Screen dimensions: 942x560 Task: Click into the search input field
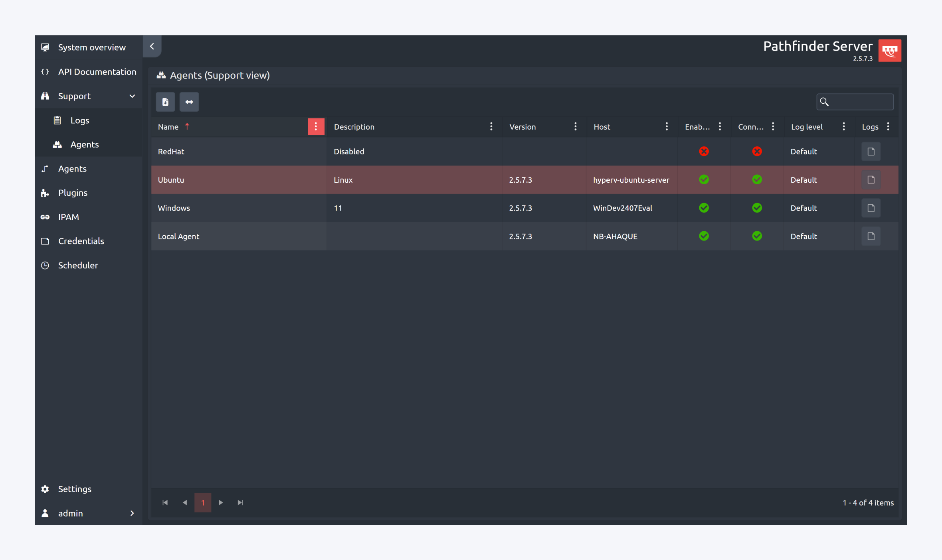[x=861, y=102]
